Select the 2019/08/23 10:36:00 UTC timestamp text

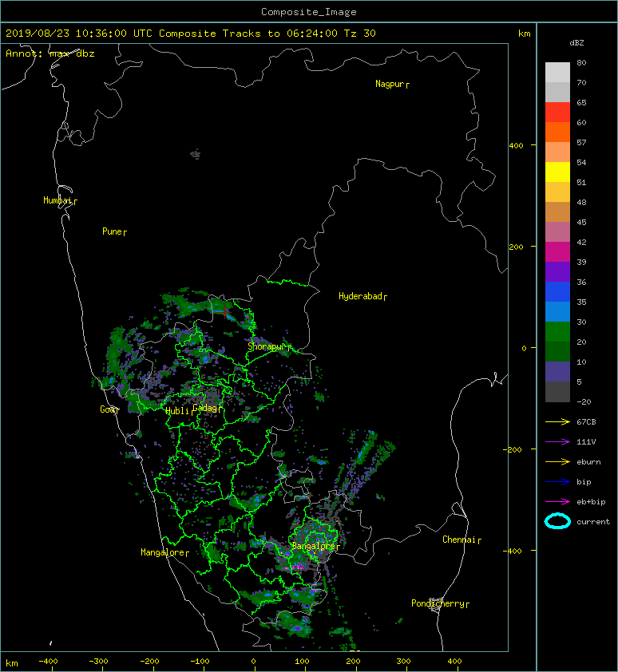[79, 34]
